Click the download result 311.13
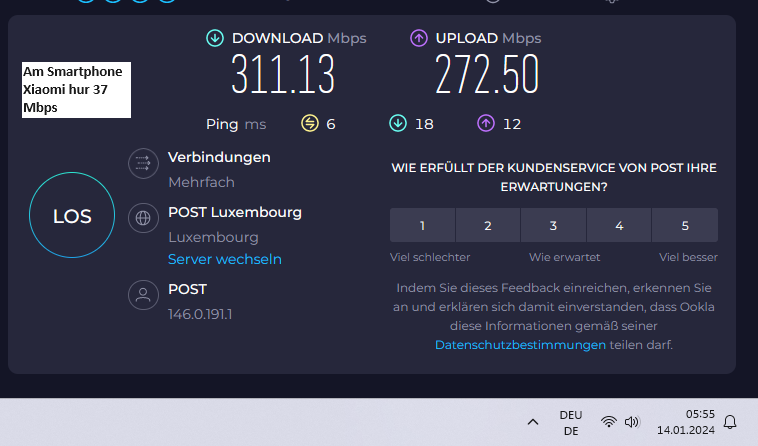758x446 pixels. pyautogui.click(x=283, y=74)
